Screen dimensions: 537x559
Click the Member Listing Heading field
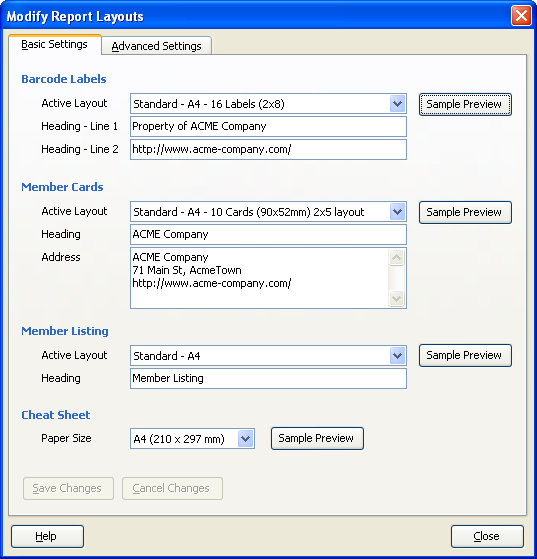(268, 379)
